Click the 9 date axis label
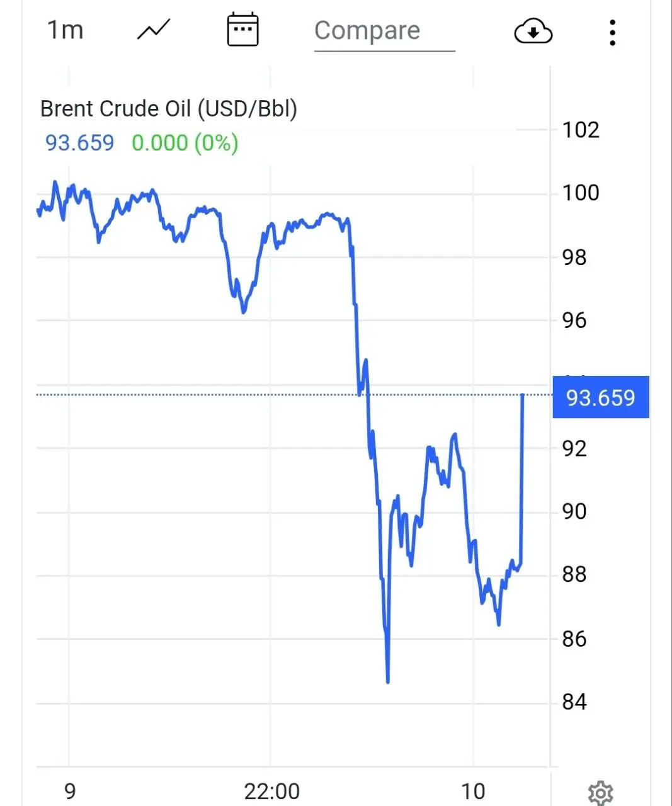The width and height of the screenshot is (672, 806). [70, 791]
